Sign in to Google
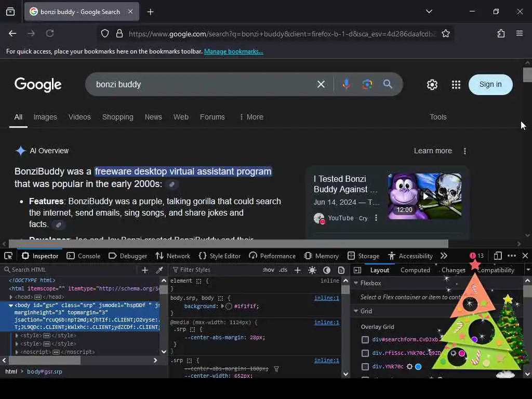532x399 pixels. coord(490,85)
